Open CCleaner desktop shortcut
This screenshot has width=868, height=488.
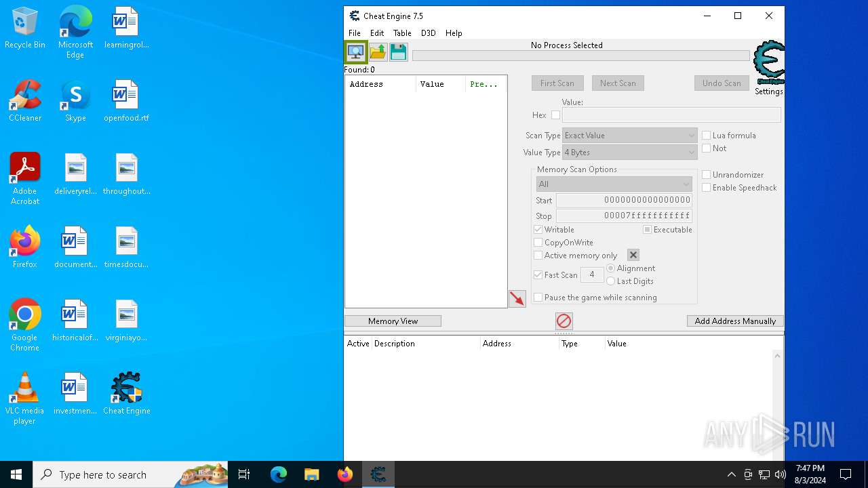(x=25, y=102)
